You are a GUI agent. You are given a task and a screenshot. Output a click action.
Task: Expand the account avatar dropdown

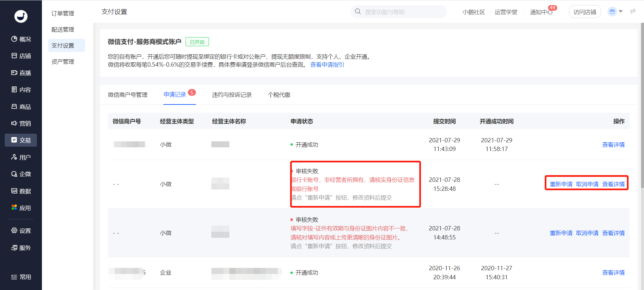[615, 12]
